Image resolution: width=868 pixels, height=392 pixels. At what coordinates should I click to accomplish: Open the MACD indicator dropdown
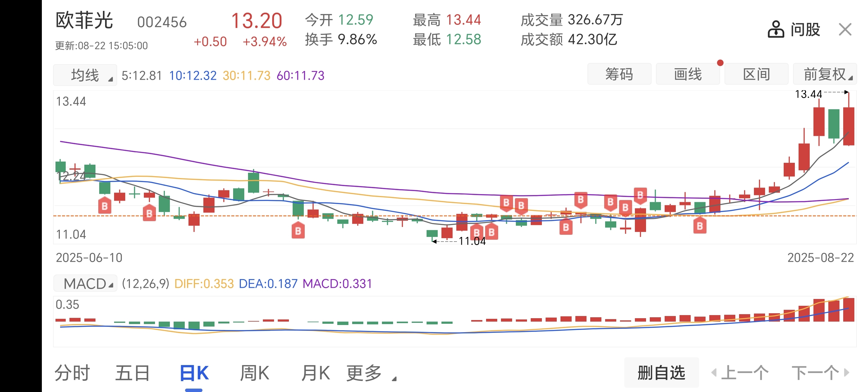click(85, 283)
